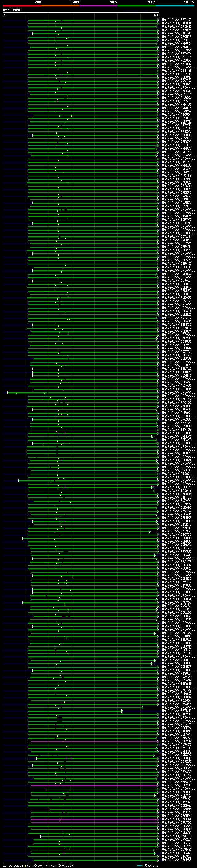Select hit label UniRef100_Q17PA3
The width and height of the screenshot is (197, 868).
[x=176, y=850]
